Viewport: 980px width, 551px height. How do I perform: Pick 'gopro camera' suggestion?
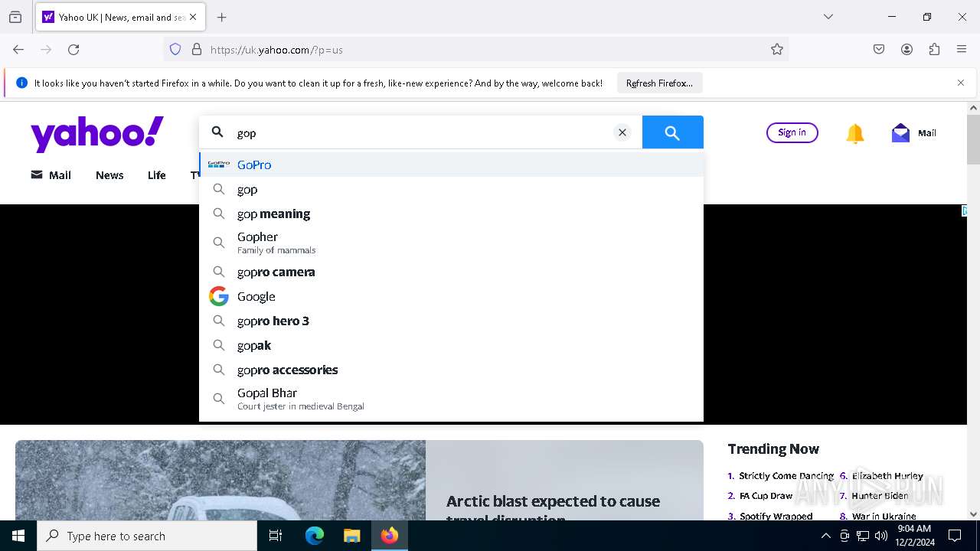tap(451, 272)
